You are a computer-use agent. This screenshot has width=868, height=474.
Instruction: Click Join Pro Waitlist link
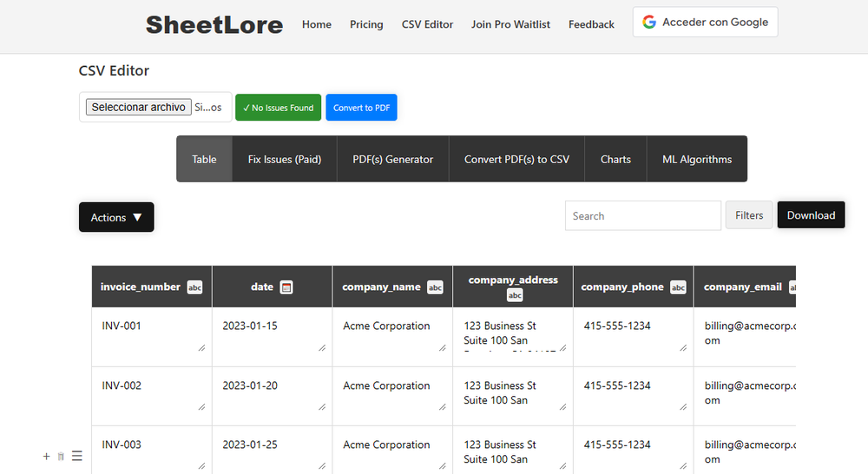point(510,24)
